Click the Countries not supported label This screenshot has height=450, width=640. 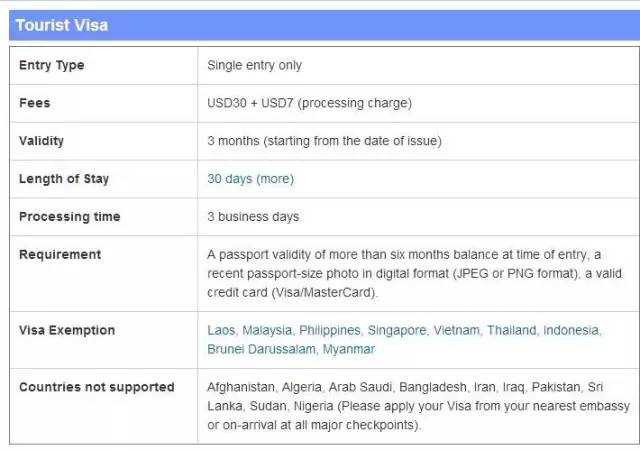click(97, 387)
